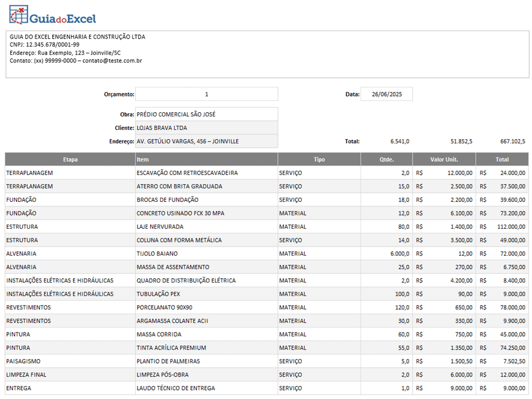
Task: Select the Item column header
Action: click(206, 159)
